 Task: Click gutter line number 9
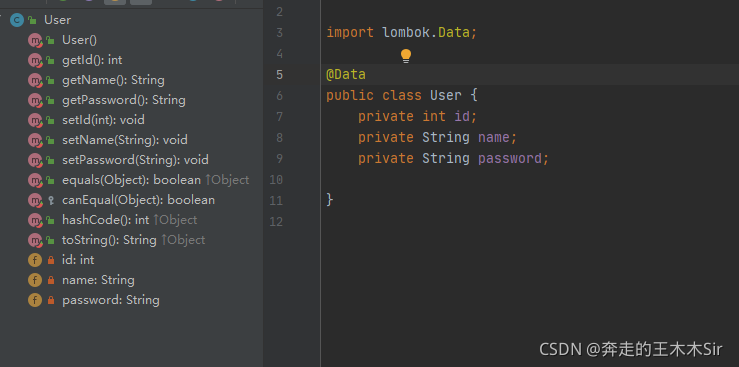[279, 158]
